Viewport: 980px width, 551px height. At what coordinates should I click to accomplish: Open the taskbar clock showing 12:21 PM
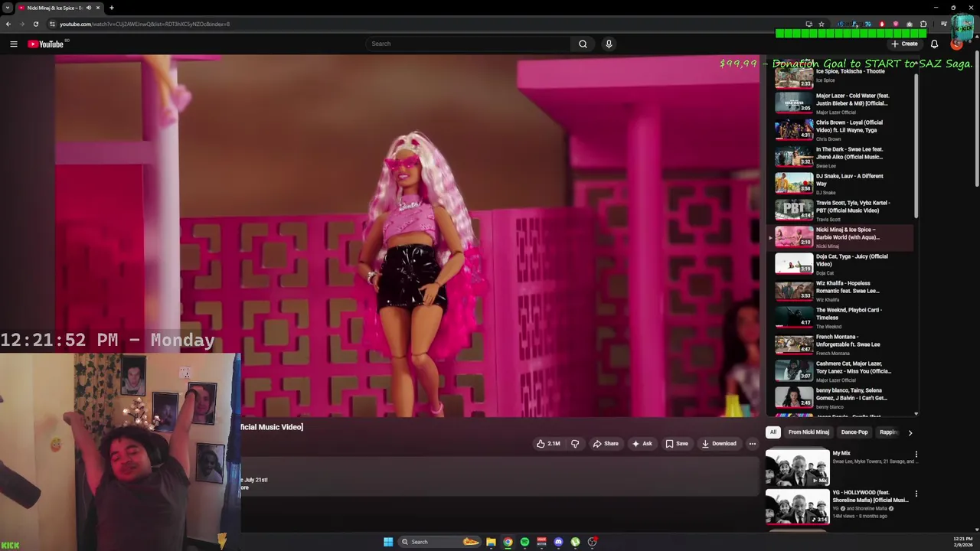coord(963,542)
